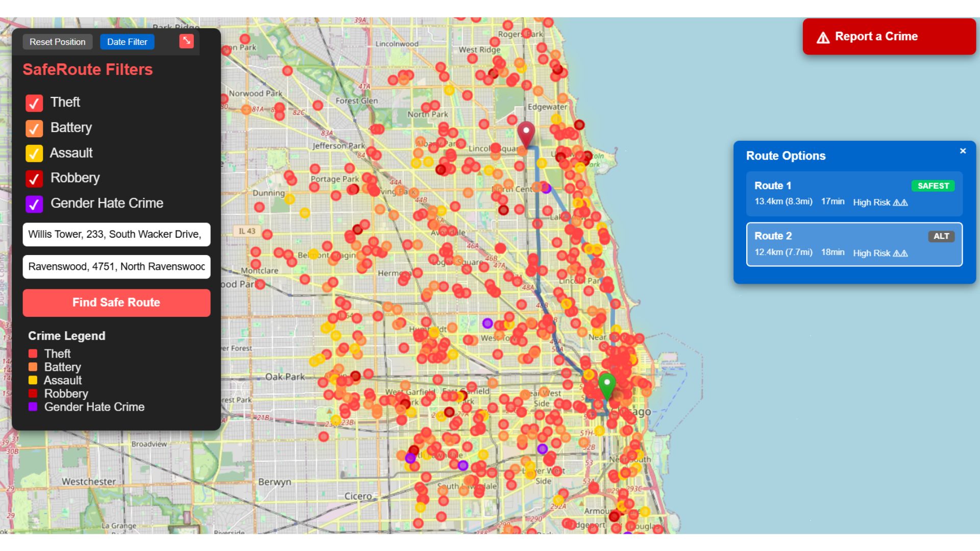980x551 pixels.
Task: Select the Route 1 option card
Action: pyautogui.click(x=854, y=194)
